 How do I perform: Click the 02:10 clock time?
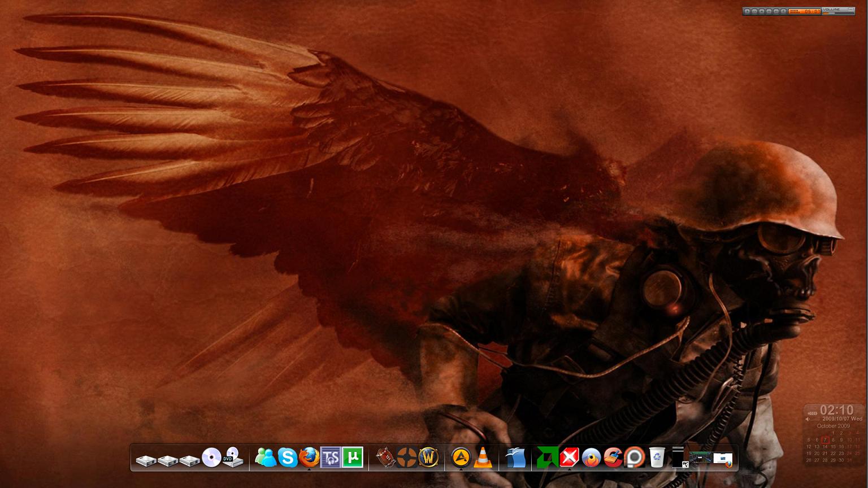tap(837, 410)
